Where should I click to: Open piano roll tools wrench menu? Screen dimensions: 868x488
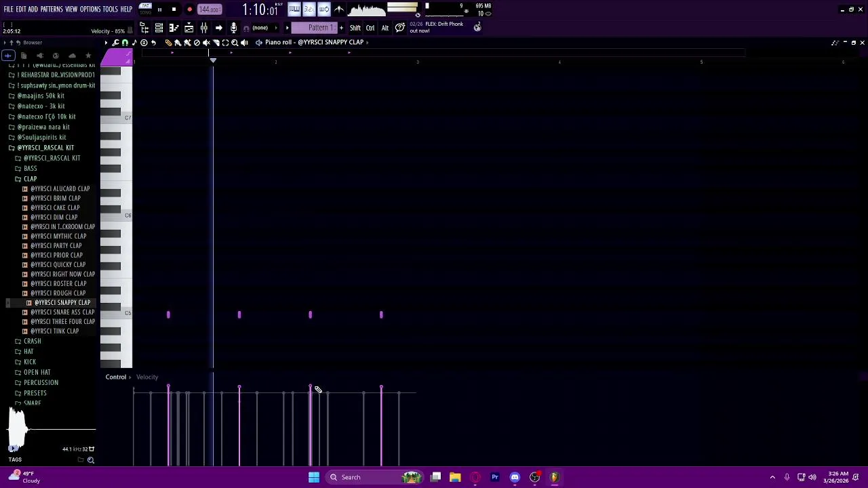pos(115,43)
